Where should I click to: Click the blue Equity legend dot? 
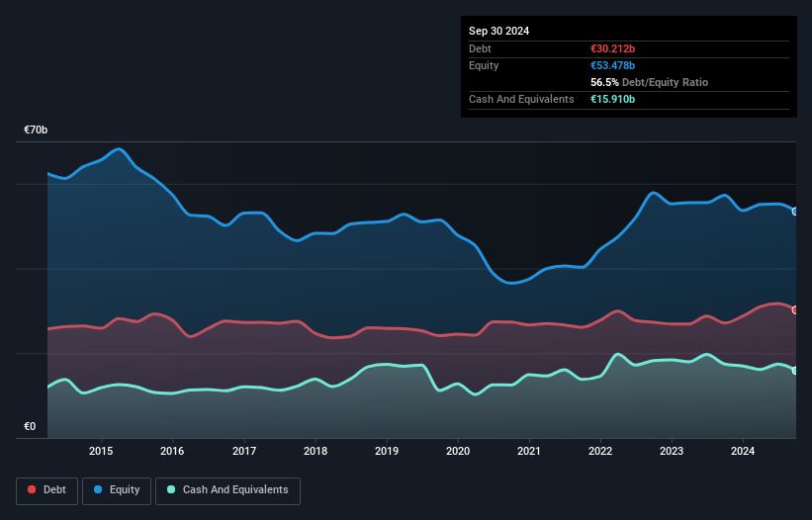pos(98,489)
